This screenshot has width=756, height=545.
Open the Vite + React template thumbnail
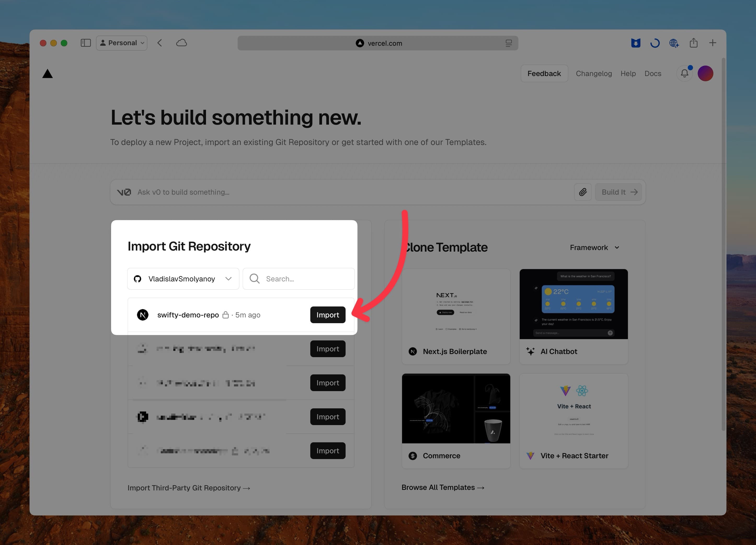574,408
